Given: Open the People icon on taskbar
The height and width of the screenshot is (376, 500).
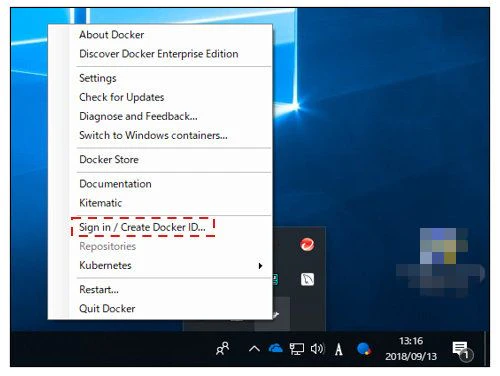Looking at the screenshot, I should click(x=223, y=349).
